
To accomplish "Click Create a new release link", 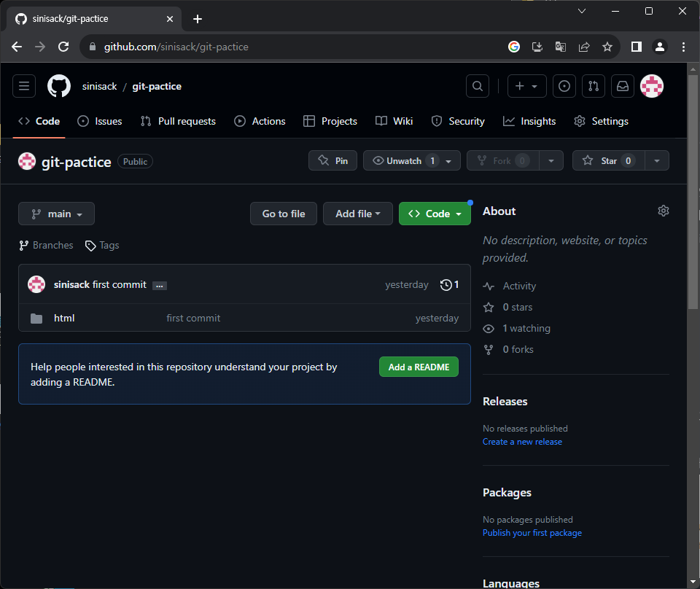I will pyautogui.click(x=522, y=442).
